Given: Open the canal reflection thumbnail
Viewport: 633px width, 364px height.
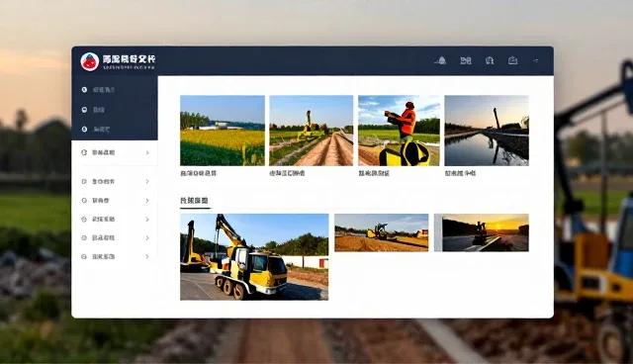Looking at the screenshot, I should pos(487,131).
